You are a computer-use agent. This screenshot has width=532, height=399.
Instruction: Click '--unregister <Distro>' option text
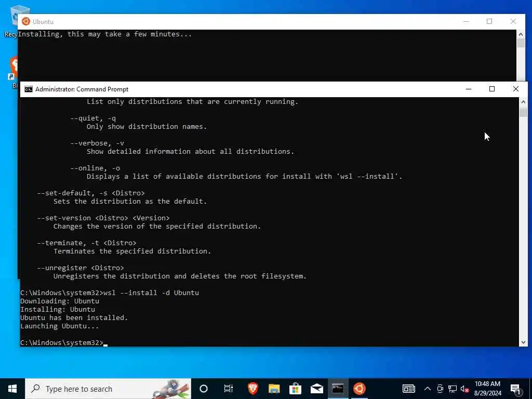[x=81, y=268]
